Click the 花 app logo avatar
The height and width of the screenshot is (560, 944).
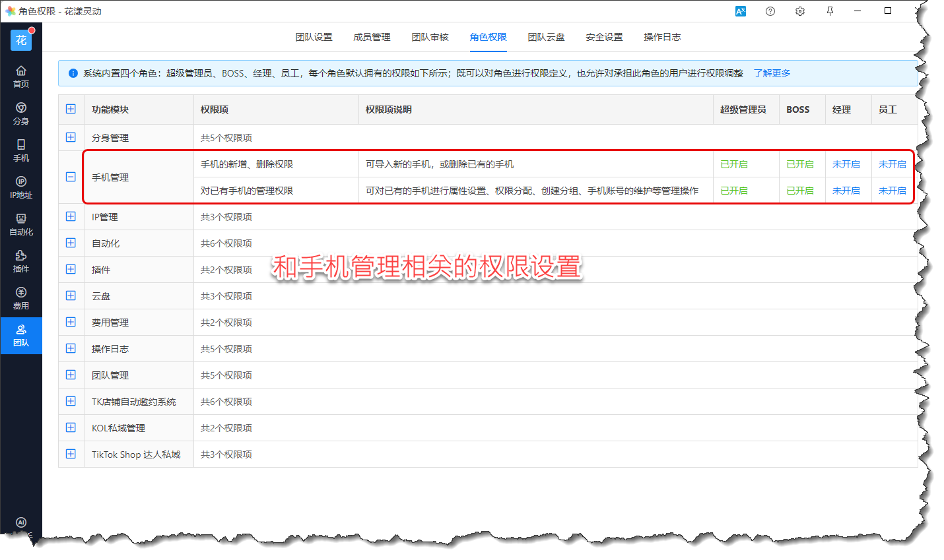coord(21,40)
